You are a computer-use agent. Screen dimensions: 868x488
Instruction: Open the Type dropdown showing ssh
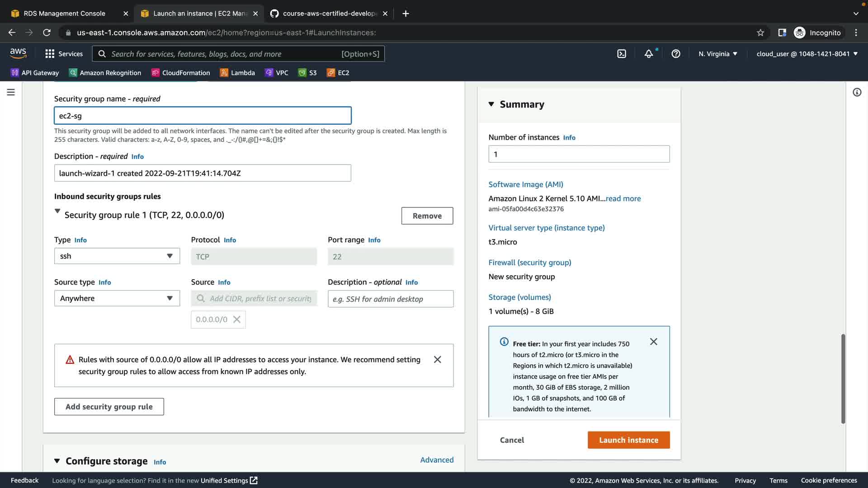tap(117, 256)
